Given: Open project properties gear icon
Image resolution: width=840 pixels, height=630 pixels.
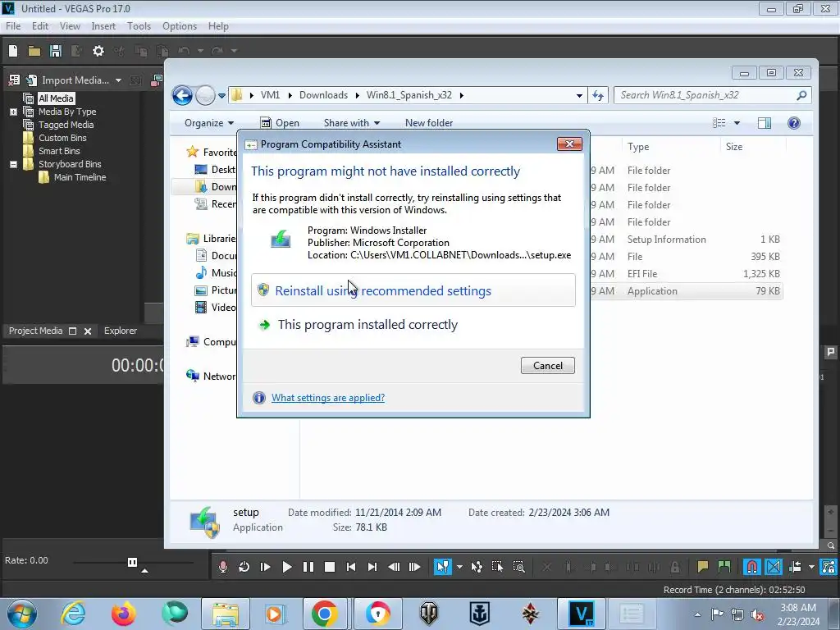Looking at the screenshot, I should (98, 51).
